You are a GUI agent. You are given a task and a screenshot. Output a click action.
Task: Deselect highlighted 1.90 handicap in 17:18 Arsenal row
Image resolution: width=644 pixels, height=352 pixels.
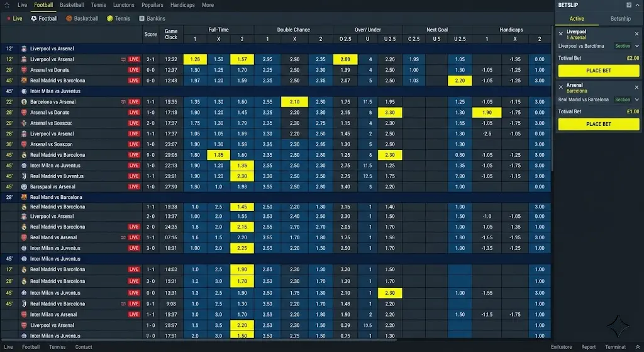click(x=487, y=112)
